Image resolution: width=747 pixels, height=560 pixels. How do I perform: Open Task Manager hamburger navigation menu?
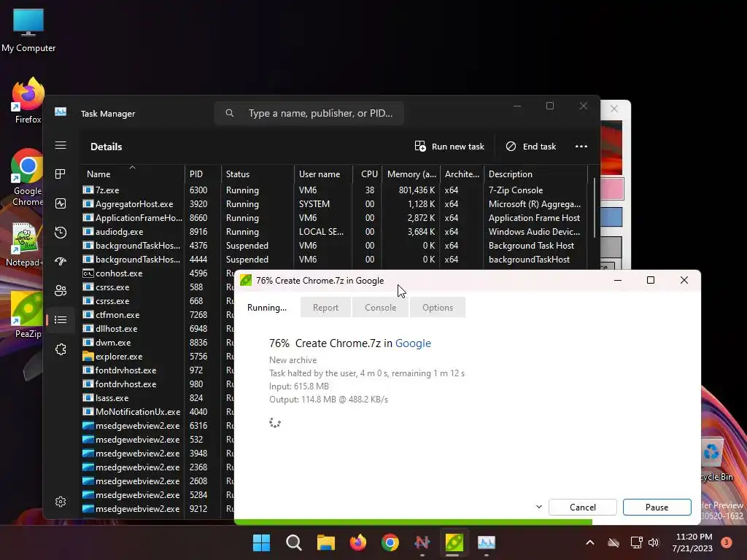click(x=61, y=145)
